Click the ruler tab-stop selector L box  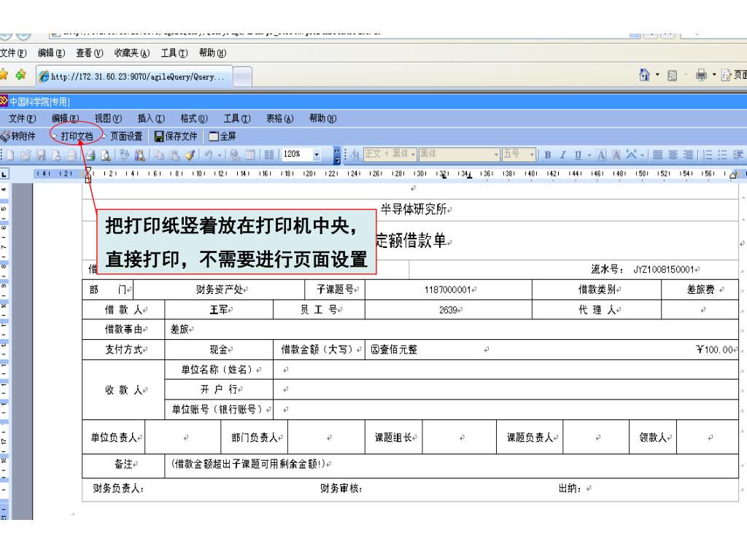pos(4,174)
